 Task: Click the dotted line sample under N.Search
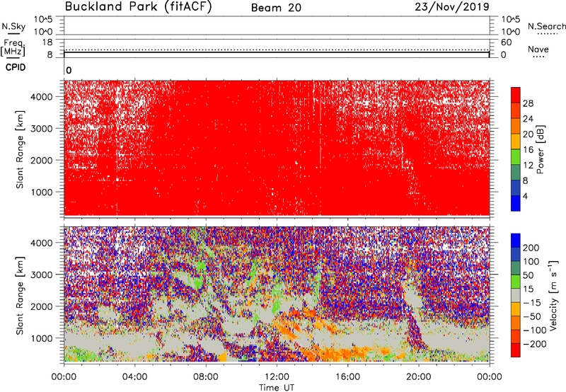click(547, 34)
